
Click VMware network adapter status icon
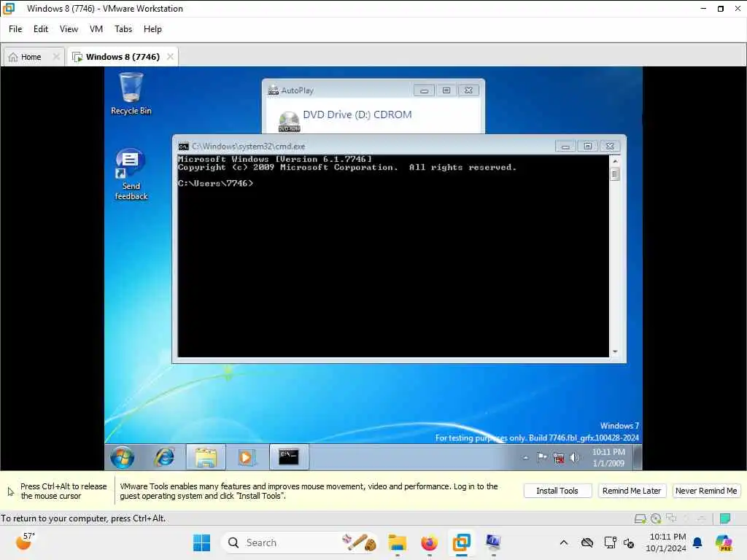click(x=671, y=518)
